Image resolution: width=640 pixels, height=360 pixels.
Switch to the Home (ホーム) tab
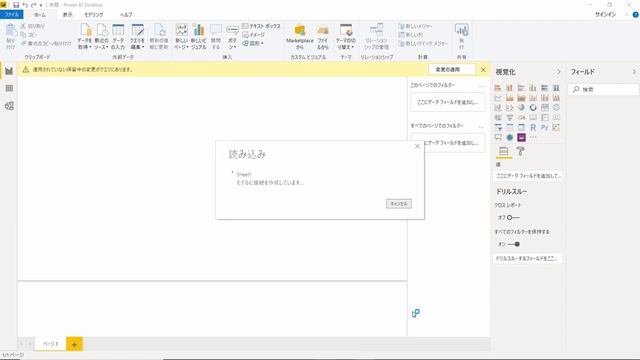coord(40,14)
